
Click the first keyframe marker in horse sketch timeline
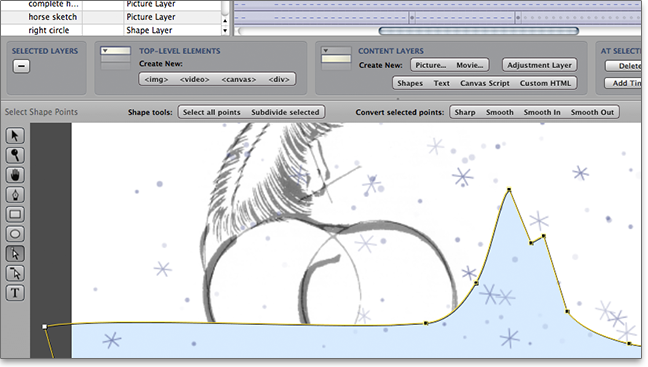pos(411,18)
